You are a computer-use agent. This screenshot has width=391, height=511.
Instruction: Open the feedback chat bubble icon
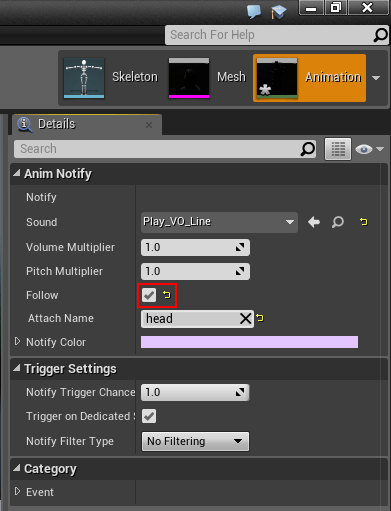coord(254,12)
